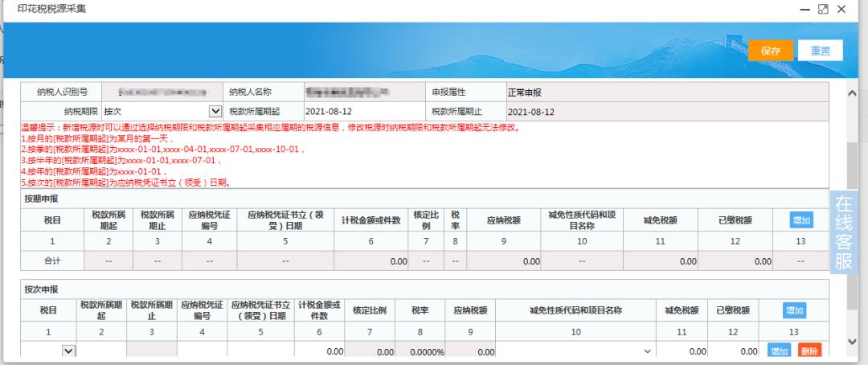The width and height of the screenshot is (868, 365).
Task: Click the 应纳税凭证编号 input in the 按次申报 row
Action: (202, 350)
